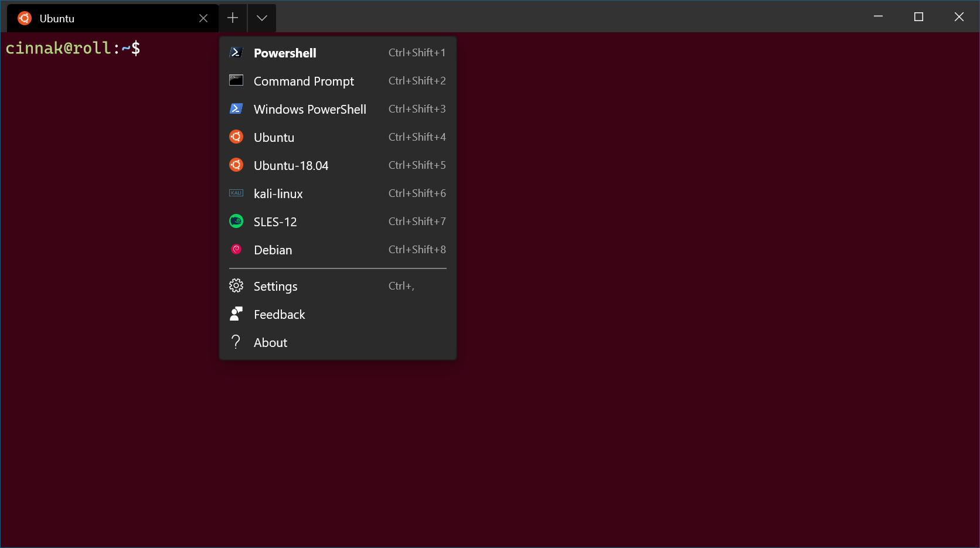Choose Ubuntu-18.04 from the menu
Viewport: 980px width, 548px height.
(338, 165)
